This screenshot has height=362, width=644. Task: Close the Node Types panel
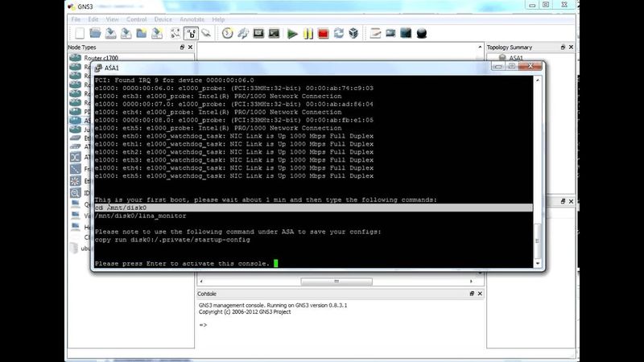pyautogui.click(x=190, y=47)
